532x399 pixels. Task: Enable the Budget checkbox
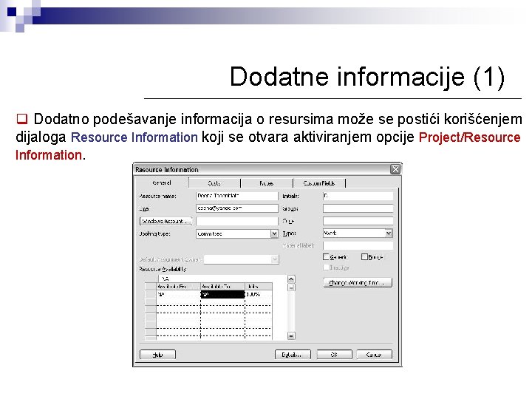point(364,257)
